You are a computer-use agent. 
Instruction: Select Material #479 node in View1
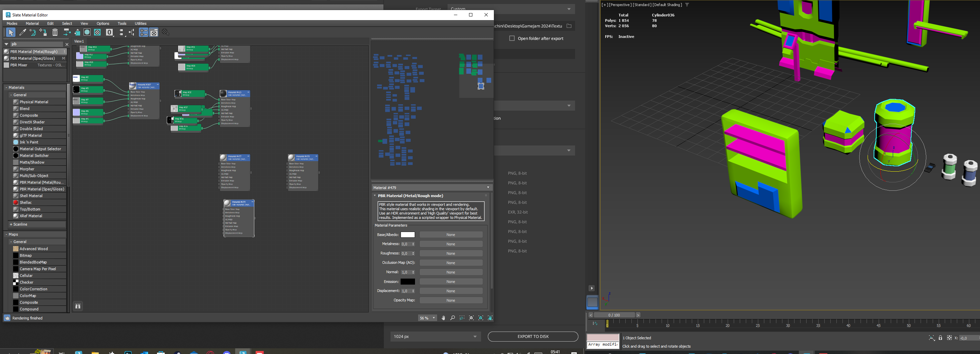(239, 218)
